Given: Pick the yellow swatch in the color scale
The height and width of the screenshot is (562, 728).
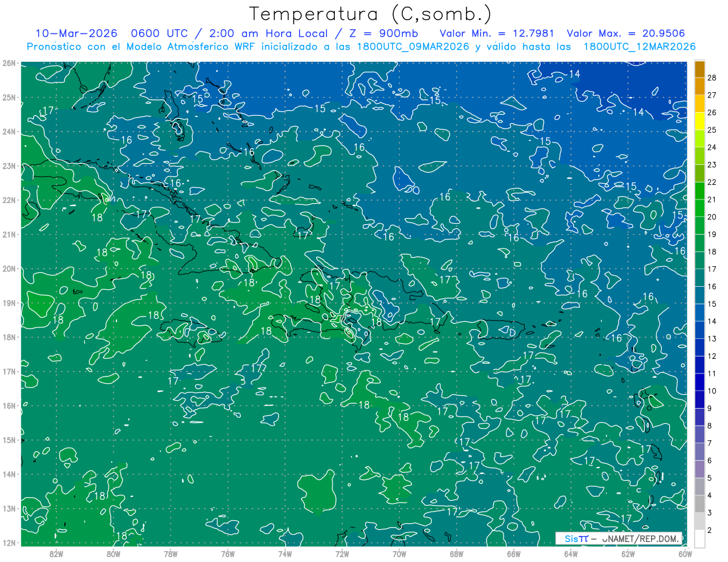Looking at the screenshot, I should (x=699, y=121).
